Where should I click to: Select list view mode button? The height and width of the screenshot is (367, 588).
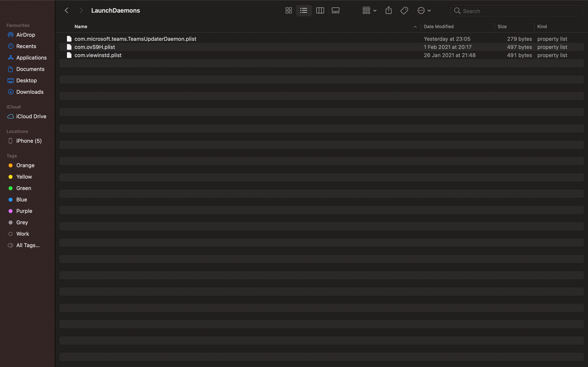pos(304,10)
